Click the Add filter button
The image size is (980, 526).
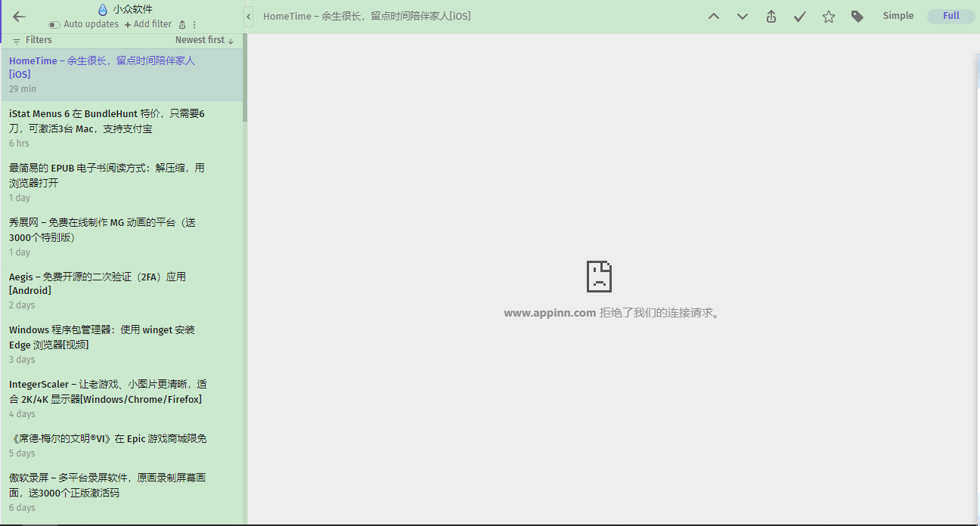tap(148, 24)
